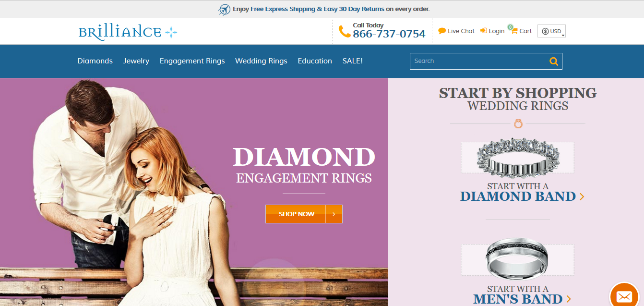Select the diamond eternity band thumbnail

[517, 158]
